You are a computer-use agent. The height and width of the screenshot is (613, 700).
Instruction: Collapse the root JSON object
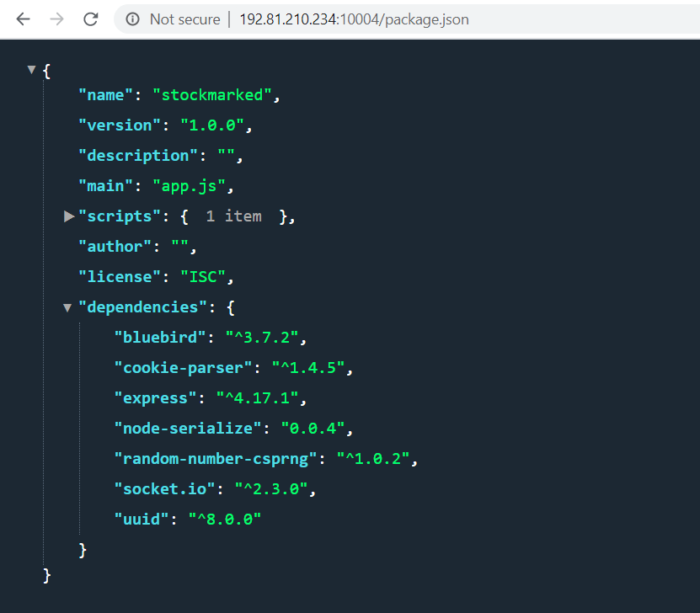pyautogui.click(x=31, y=69)
